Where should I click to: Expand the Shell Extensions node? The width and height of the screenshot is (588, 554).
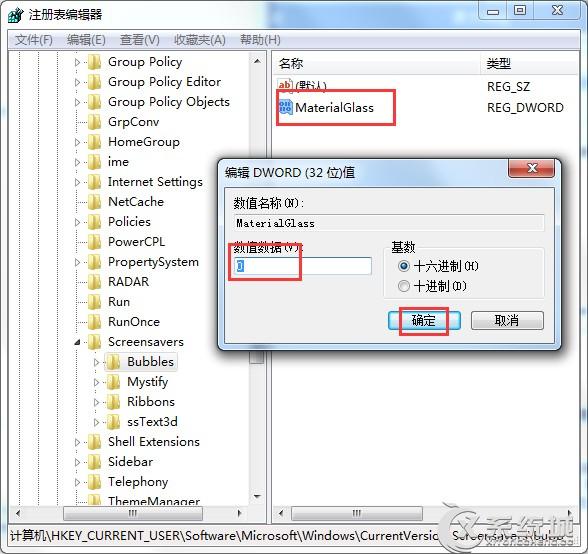[77, 442]
